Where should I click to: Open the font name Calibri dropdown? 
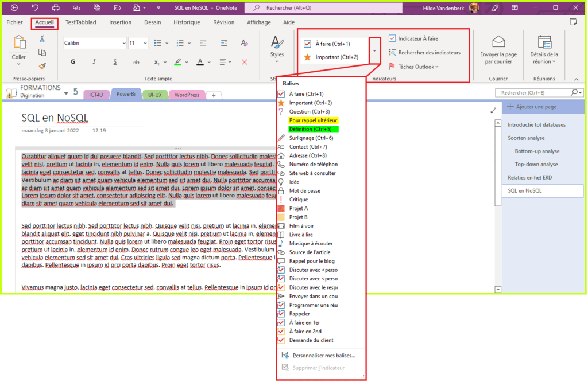click(123, 43)
